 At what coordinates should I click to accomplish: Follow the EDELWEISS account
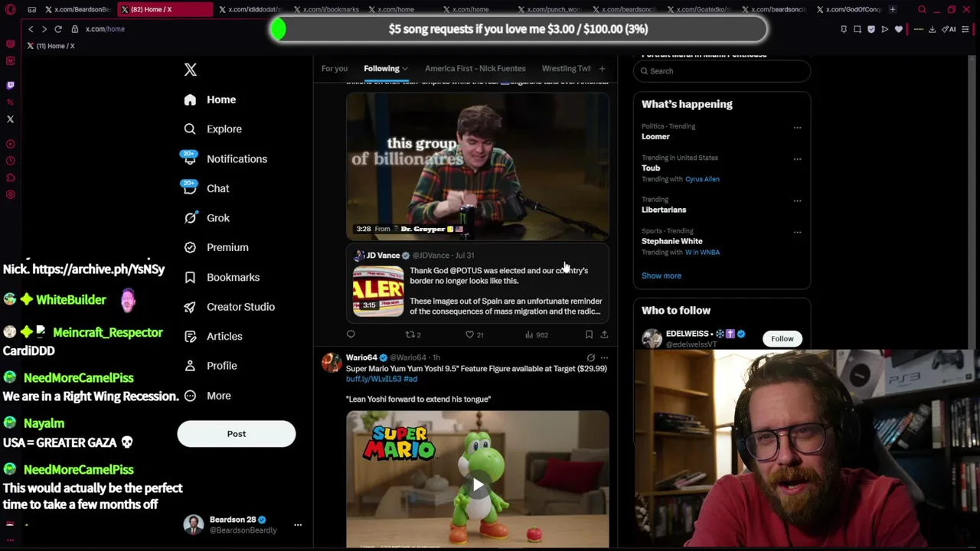(x=782, y=339)
